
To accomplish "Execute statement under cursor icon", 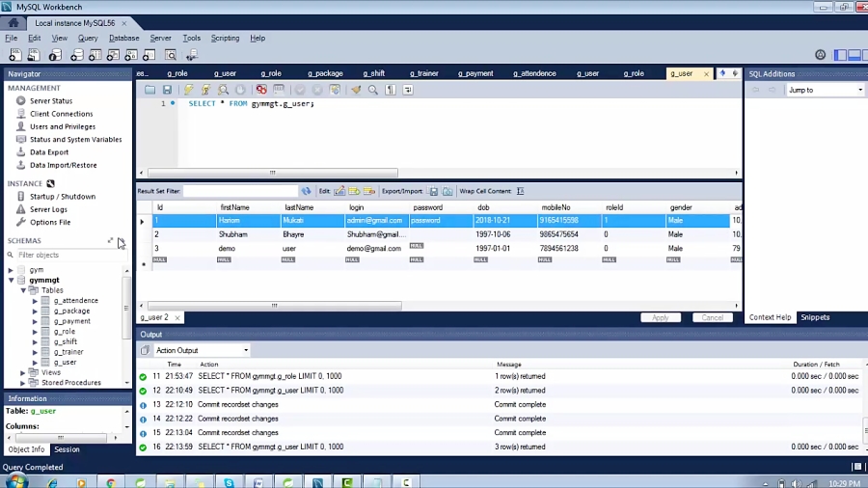I will pos(206,90).
